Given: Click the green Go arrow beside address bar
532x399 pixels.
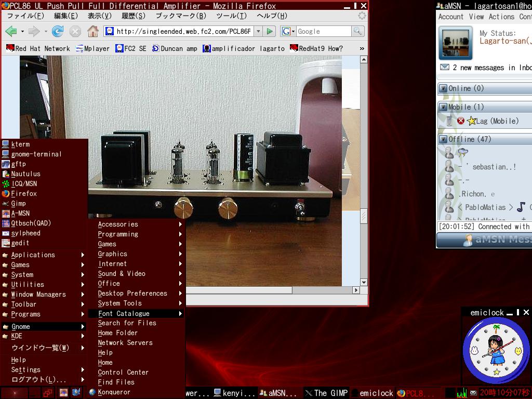Looking at the screenshot, I should 269,31.
